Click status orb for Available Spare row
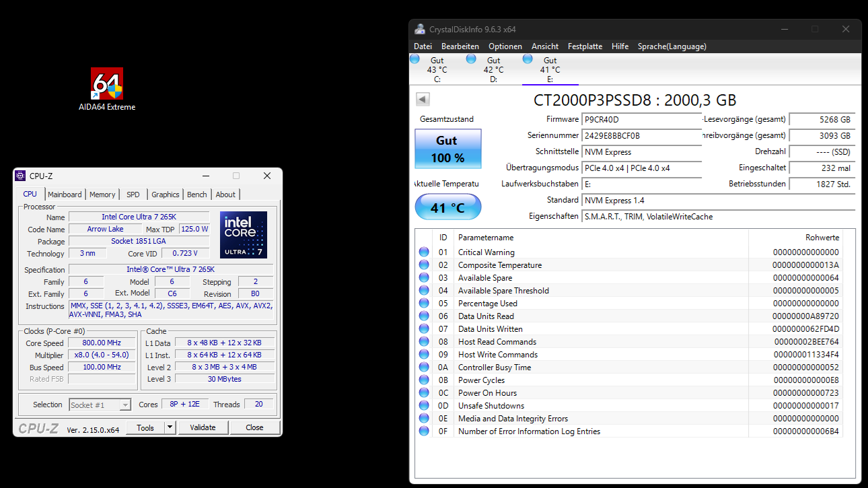 click(424, 278)
